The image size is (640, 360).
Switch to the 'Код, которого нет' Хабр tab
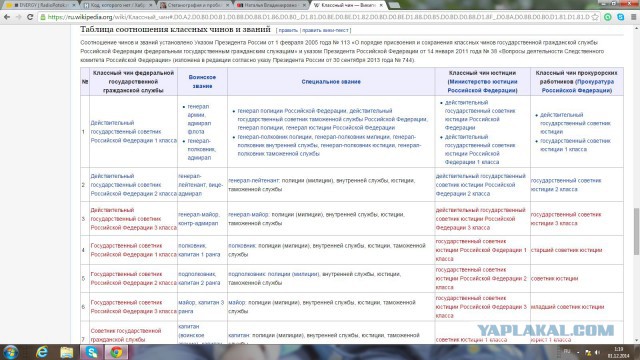click(x=117, y=5)
